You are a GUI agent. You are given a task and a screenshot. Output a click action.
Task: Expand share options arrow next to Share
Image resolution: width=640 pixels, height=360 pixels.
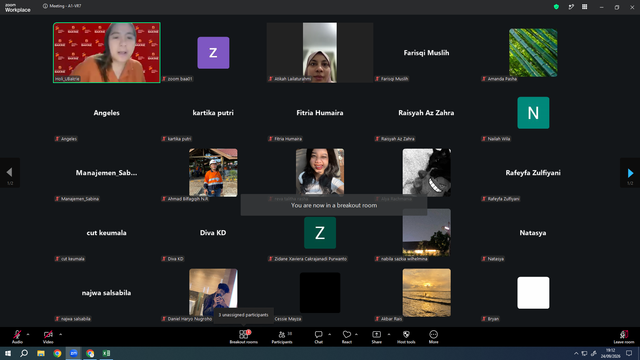pyautogui.click(x=389, y=334)
